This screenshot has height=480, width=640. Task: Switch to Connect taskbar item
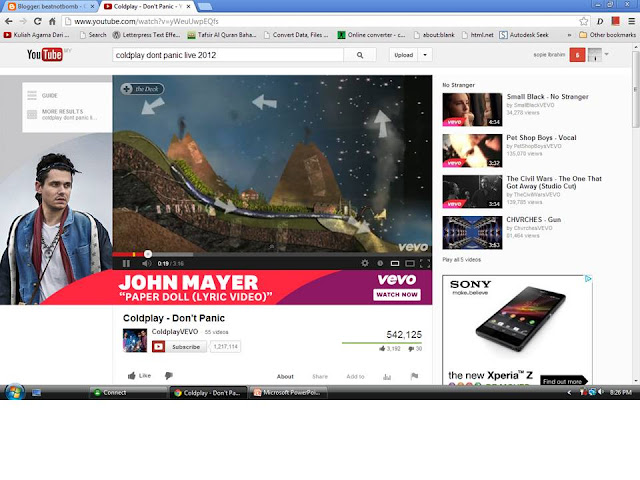128,393
